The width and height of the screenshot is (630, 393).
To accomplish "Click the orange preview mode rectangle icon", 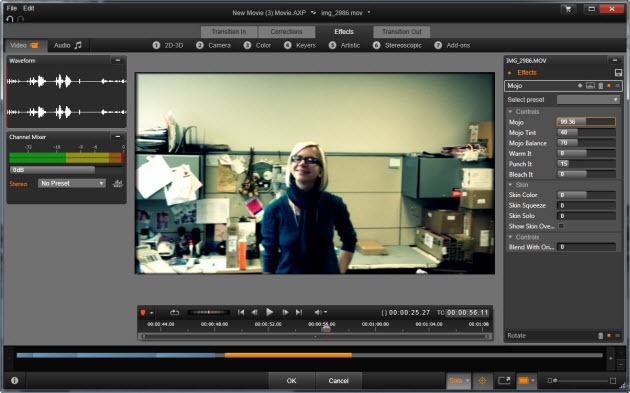I will click(x=524, y=380).
